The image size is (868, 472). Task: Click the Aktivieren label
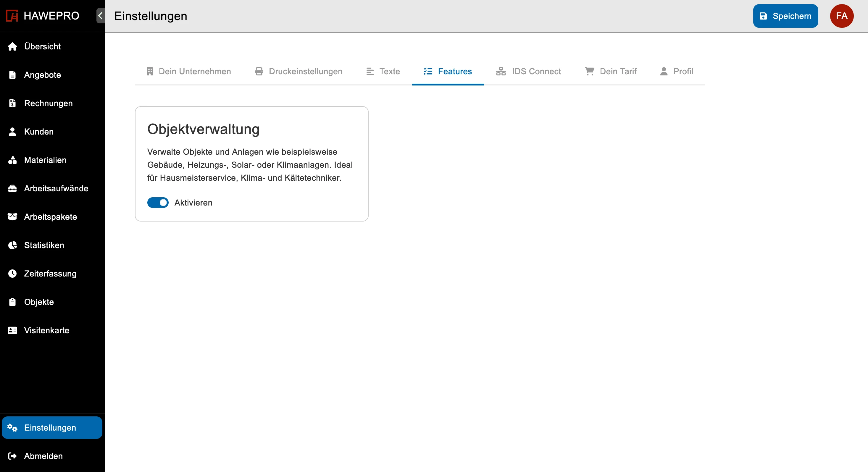click(193, 203)
